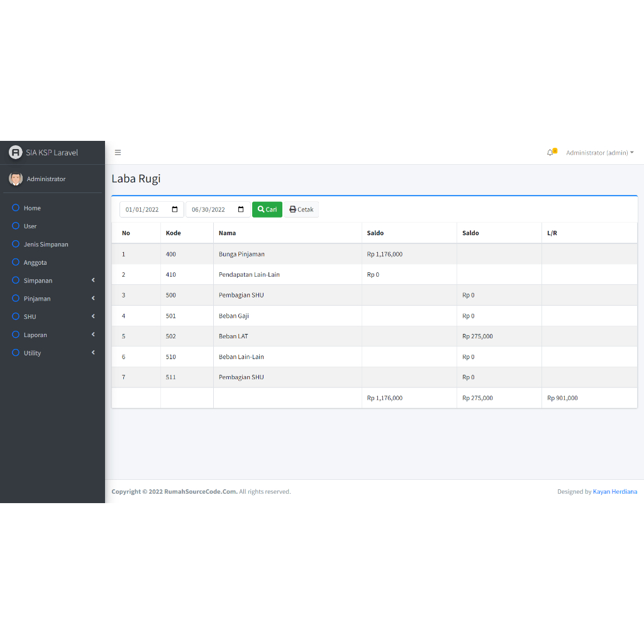Screen dimensions: 644x644
Task: Expand the Simpanan menu chevron
Action: pyautogui.click(x=93, y=280)
